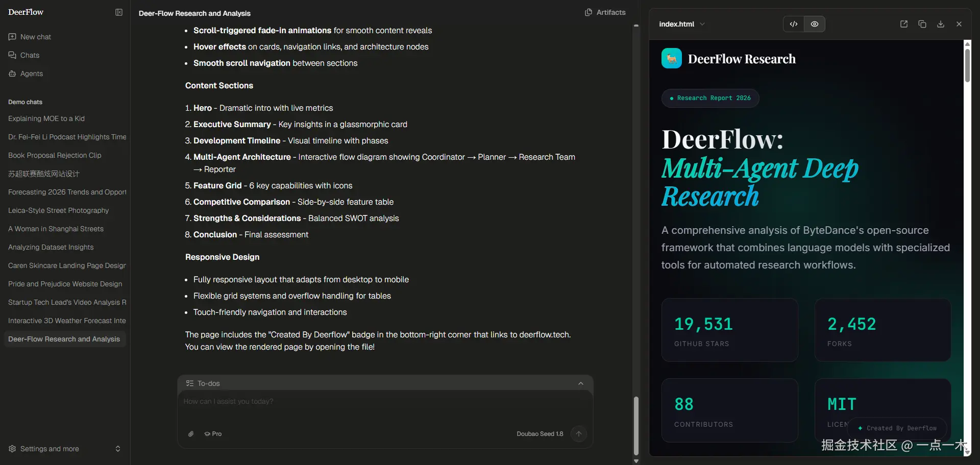Screen dimensions: 980x465
Task: Expand the index.html file dropdown
Action: click(682, 24)
